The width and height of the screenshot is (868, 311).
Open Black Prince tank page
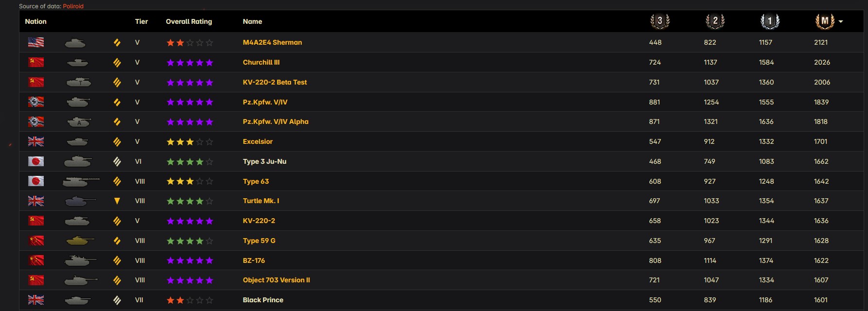[263, 300]
